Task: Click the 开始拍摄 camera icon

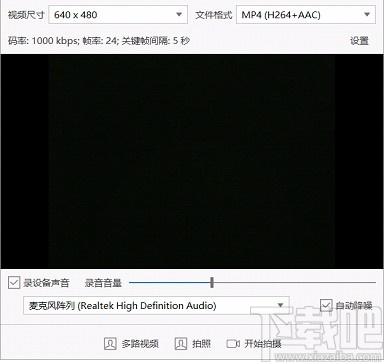Action: click(233, 344)
